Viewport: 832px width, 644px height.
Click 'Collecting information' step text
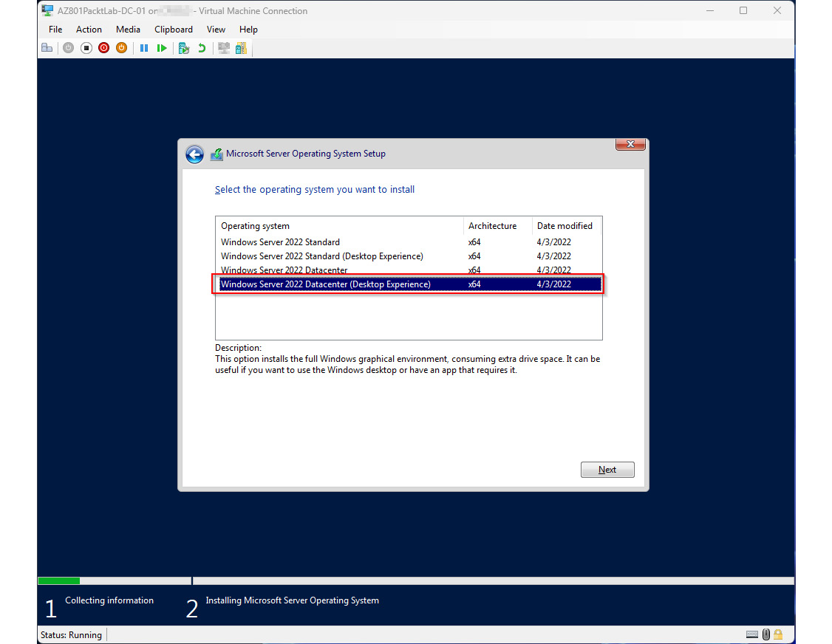tap(109, 600)
